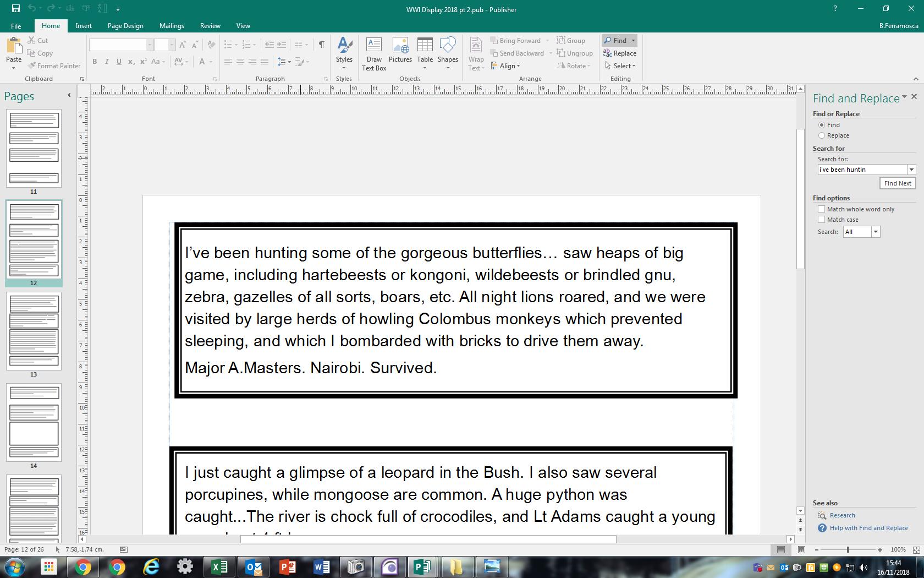Click the zoom slider handle
This screenshot has width=924, height=578.
point(848,550)
